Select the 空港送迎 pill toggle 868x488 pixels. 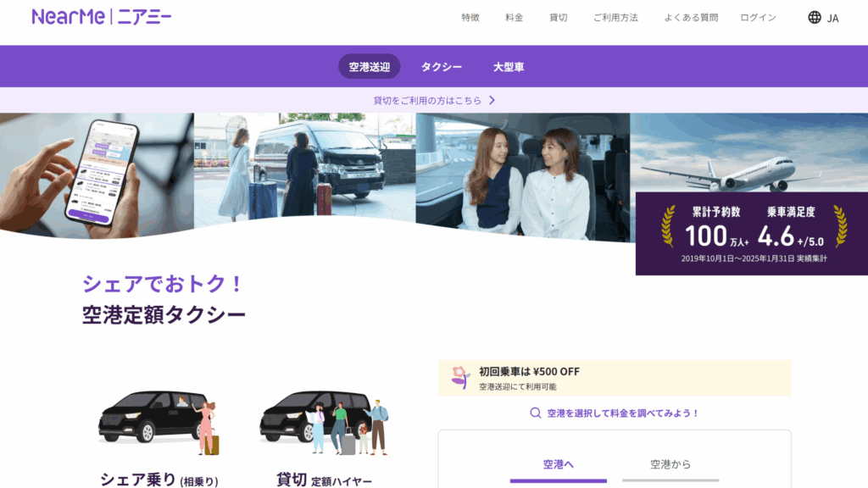[x=370, y=67]
